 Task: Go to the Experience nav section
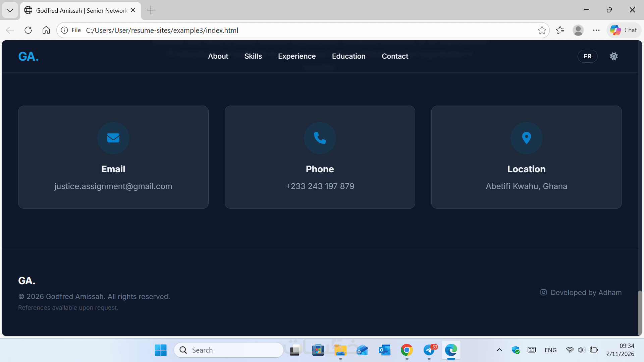pyautogui.click(x=297, y=56)
